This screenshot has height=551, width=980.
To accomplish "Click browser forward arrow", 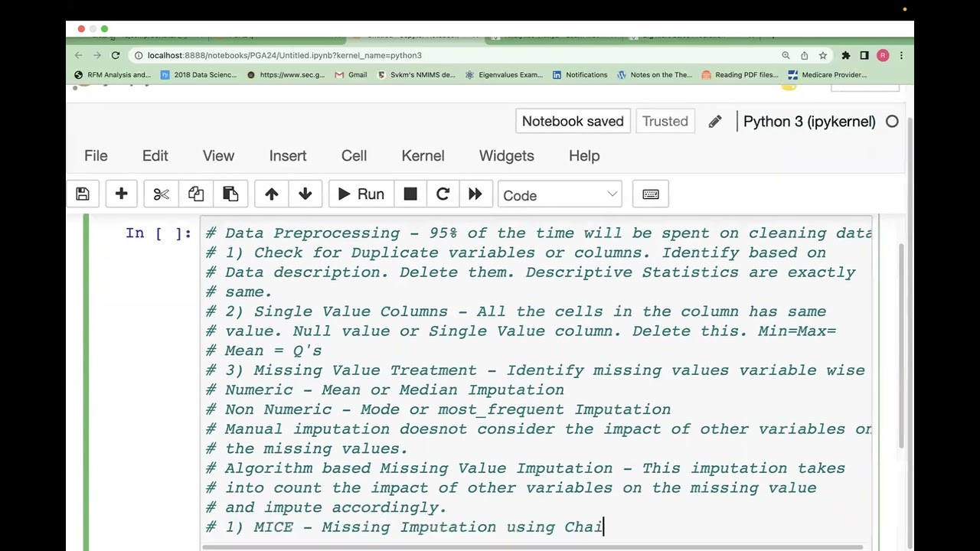I will pyautogui.click(x=96, y=55).
